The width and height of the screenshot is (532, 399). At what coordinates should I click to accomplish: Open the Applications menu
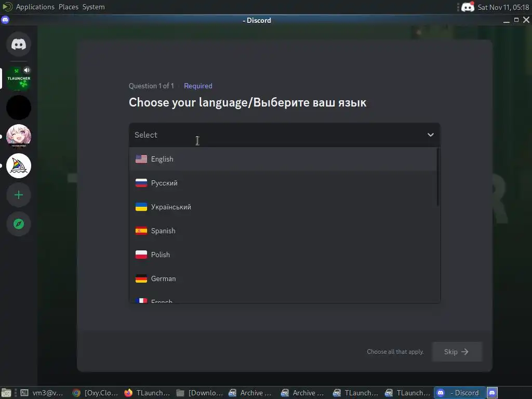pyautogui.click(x=35, y=7)
